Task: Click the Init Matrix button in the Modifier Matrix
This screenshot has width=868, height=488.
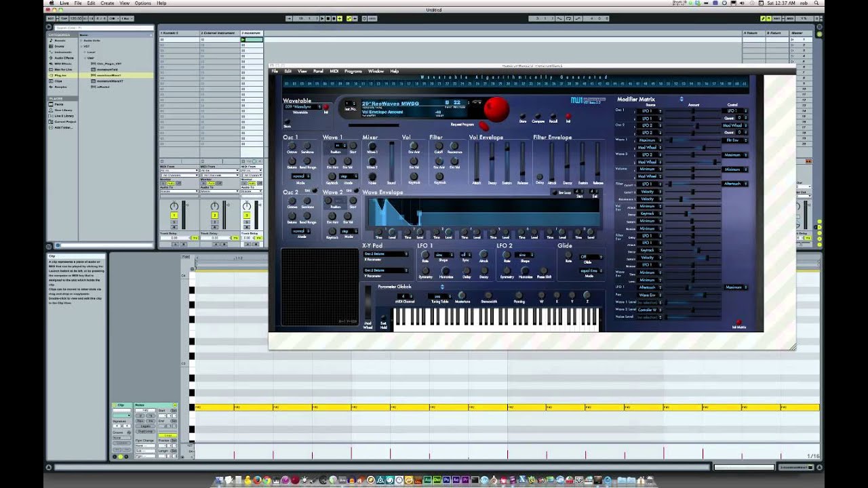Action: click(738, 323)
